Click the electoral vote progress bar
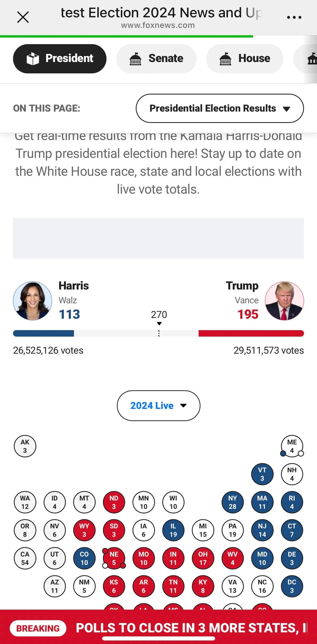317x644 pixels. (x=158, y=333)
